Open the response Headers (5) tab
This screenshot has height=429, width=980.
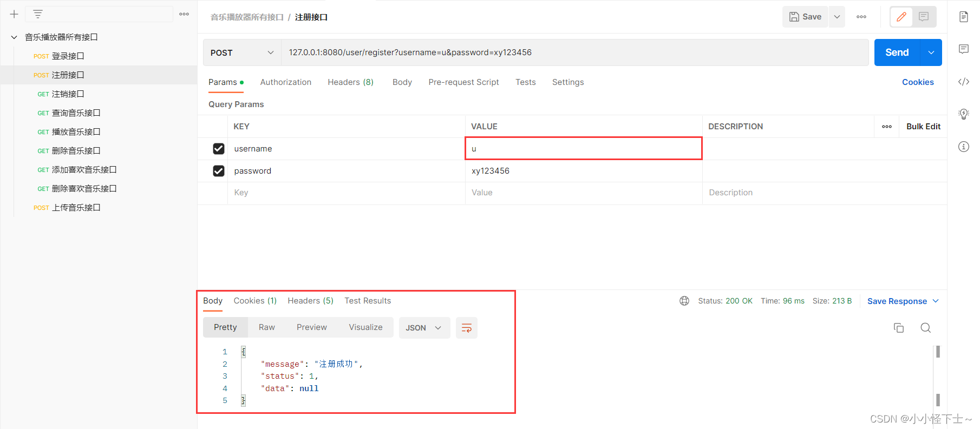[311, 301]
